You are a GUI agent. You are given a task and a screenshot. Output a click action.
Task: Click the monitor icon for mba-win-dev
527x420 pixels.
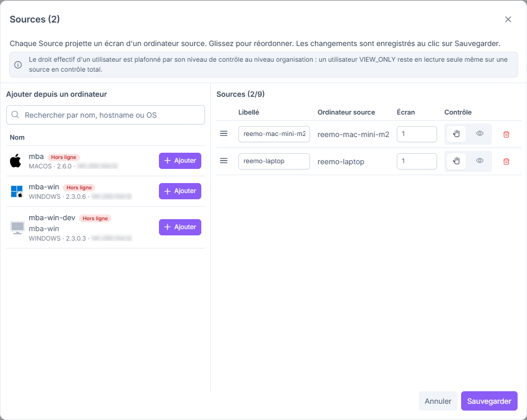[17, 228]
